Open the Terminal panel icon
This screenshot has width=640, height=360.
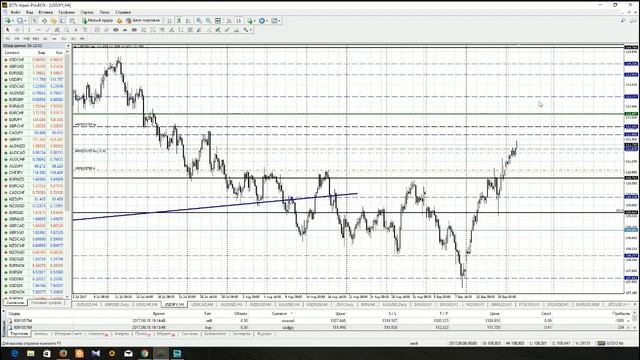[63, 20]
